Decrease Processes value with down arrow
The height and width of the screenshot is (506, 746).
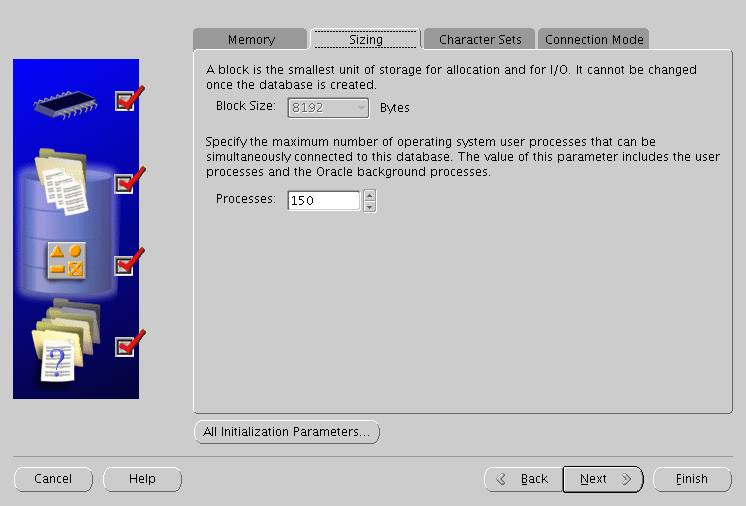click(x=370, y=206)
